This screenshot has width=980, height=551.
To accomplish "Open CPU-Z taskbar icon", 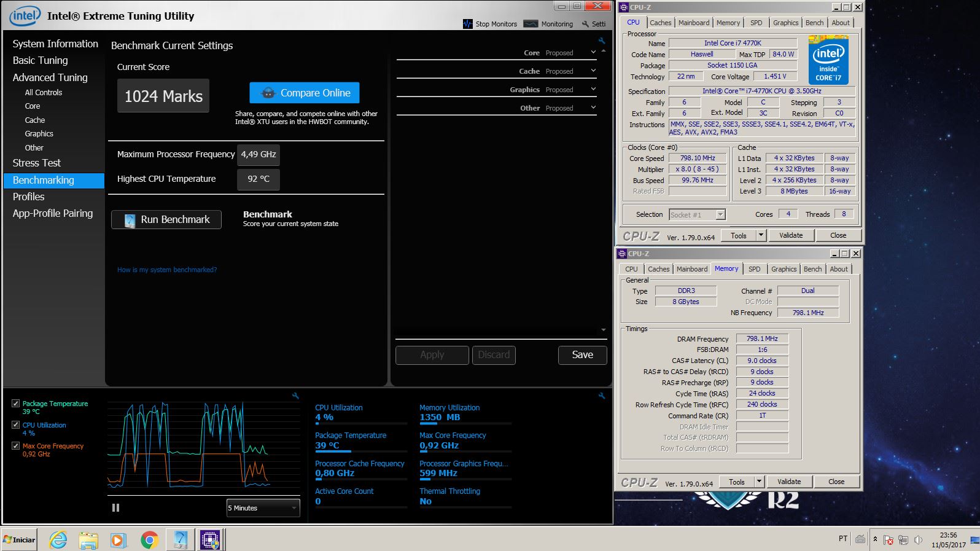I will (210, 540).
